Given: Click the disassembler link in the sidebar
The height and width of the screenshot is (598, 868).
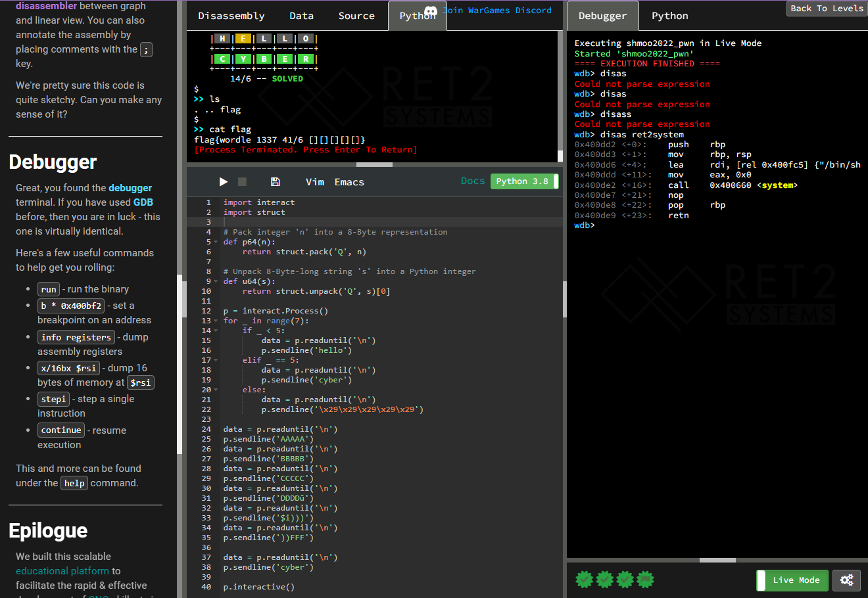Looking at the screenshot, I should 47,6.
